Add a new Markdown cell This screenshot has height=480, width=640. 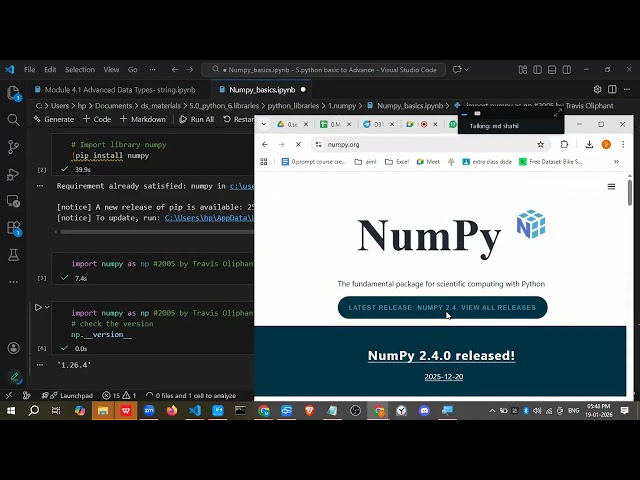click(x=143, y=119)
